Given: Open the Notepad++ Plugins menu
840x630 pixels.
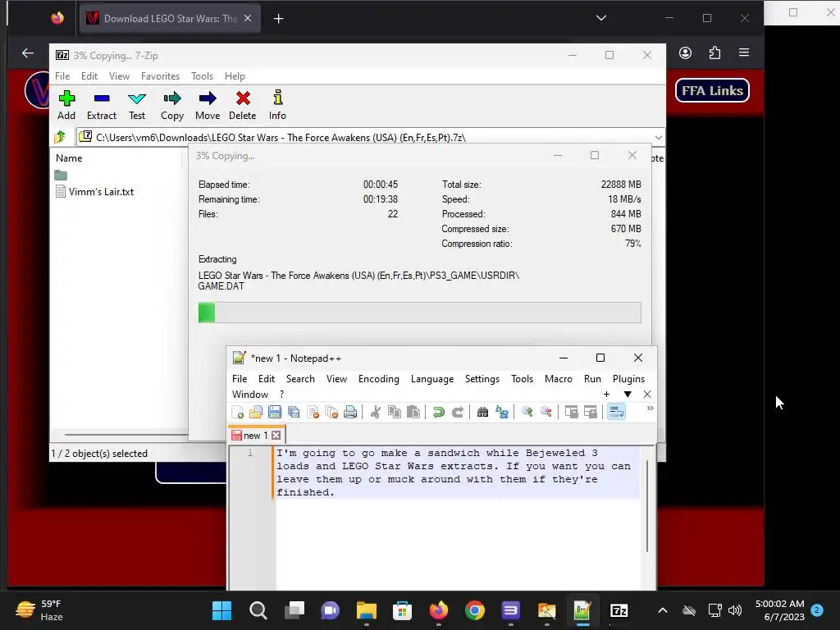Looking at the screenshot, I should coord(628,379).
